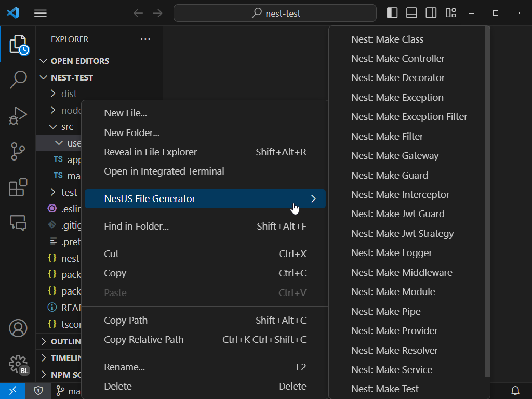Select Nest: Make Interceptor
Viewport: 532px width, 399px height.
pyautogui.click(x=408, y=195)
